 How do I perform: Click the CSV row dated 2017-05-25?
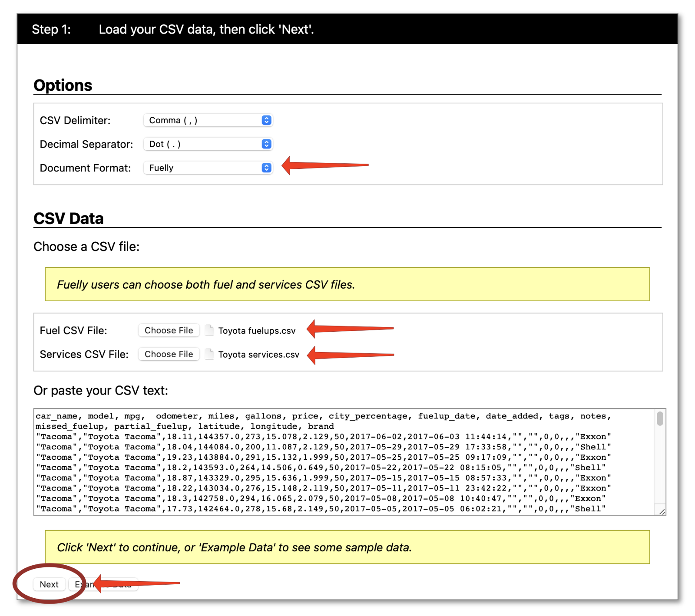click(324, 458)
